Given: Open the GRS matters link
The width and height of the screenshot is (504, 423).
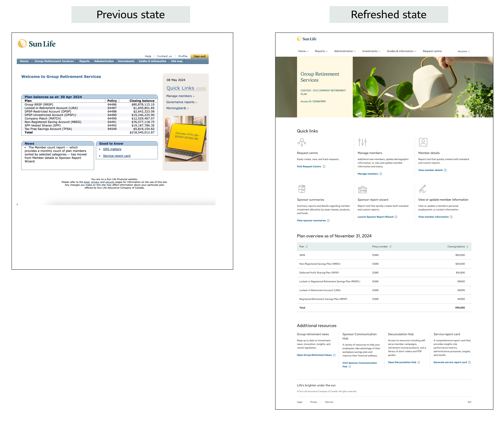Looking at the screenshot, I should [112, 149].
